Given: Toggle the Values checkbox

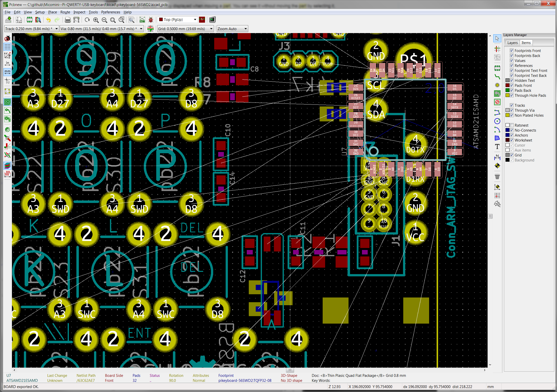Looking at the screenshot, I should coord(512,60).
